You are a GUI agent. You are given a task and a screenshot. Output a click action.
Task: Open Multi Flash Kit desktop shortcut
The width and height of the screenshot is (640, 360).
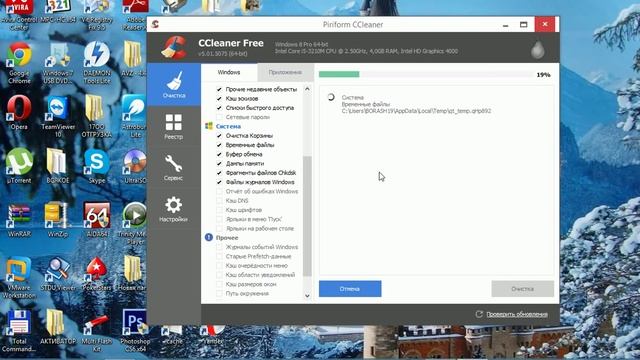97,331
